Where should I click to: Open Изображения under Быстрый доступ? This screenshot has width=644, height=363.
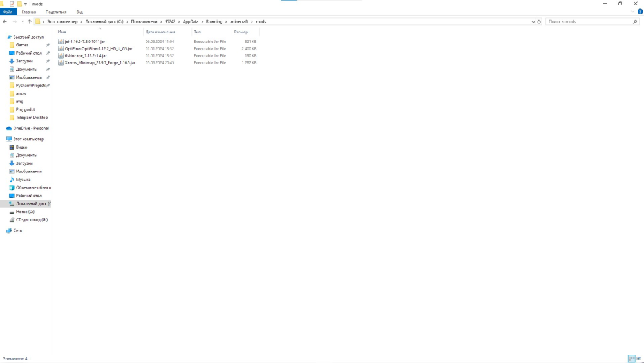pos(29,77)
